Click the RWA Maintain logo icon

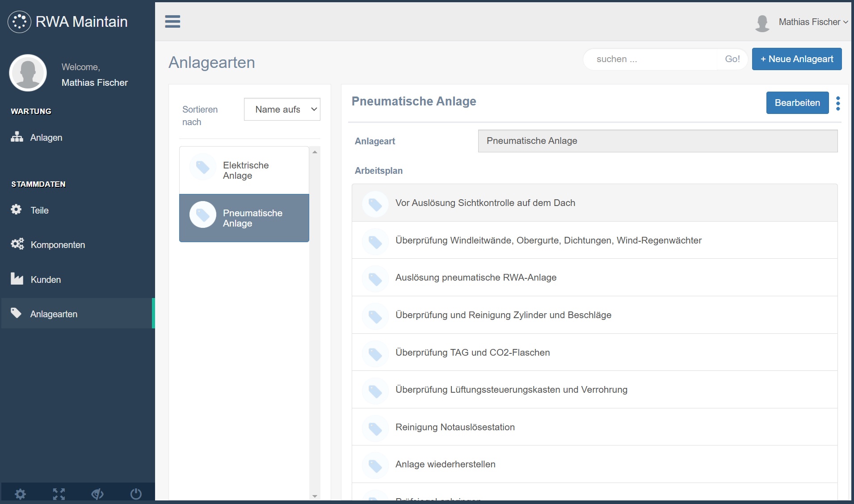click(19, 21)
